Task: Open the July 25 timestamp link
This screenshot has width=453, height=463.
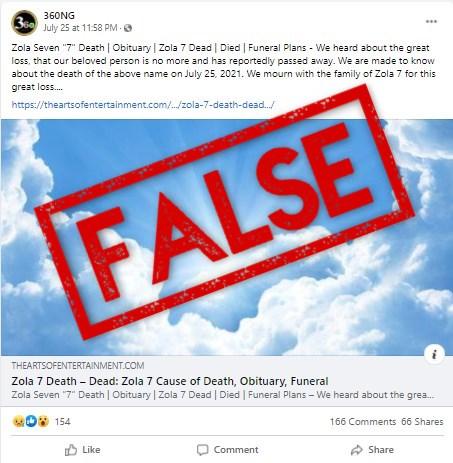Action: click(x=80, y=28)
